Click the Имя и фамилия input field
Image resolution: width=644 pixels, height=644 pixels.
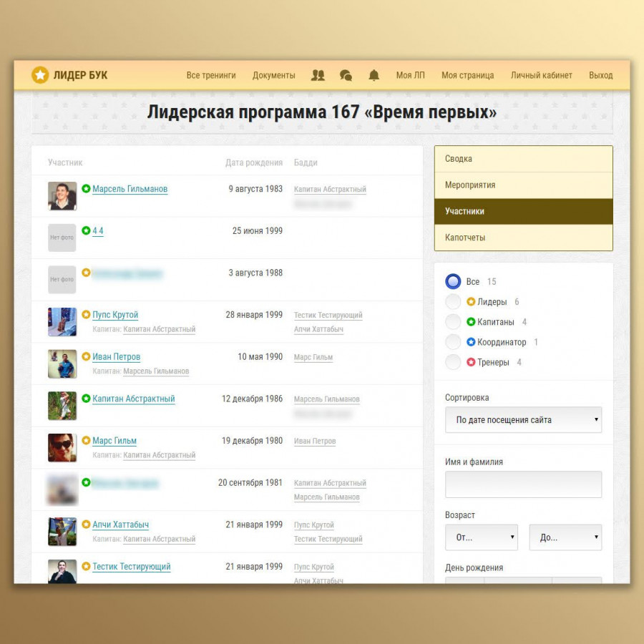[x=523, y=484]
